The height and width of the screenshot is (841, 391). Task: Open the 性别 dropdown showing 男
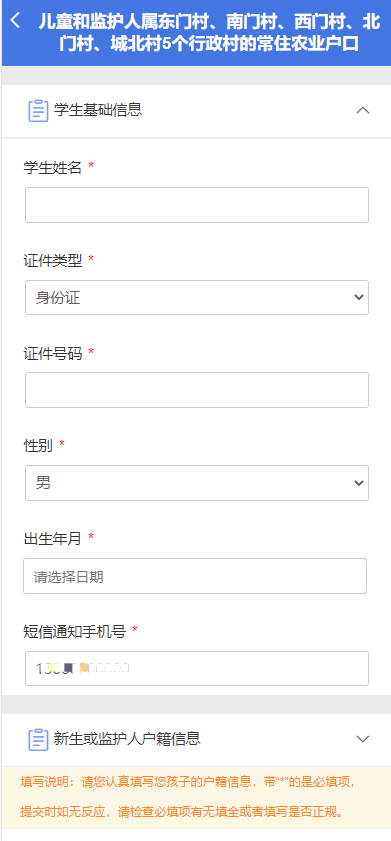pyautogui.click(x=197, y=483)
